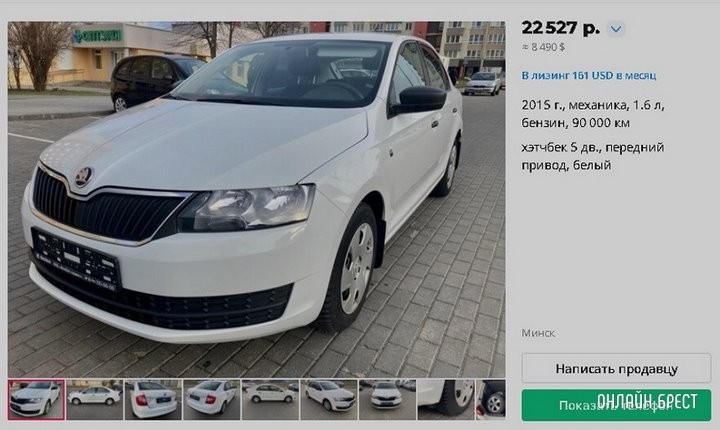Image resolution: width=720 pixels, height=430 pixels.
Task: Click the green Показать телефон button
Action: click(x=616, y=405)
